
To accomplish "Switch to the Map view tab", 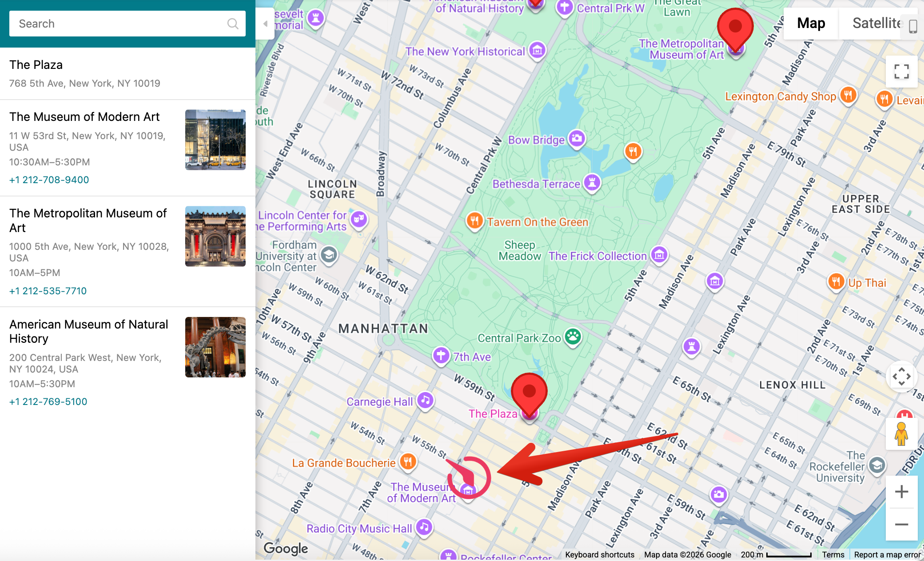I will tap(811, 23).
